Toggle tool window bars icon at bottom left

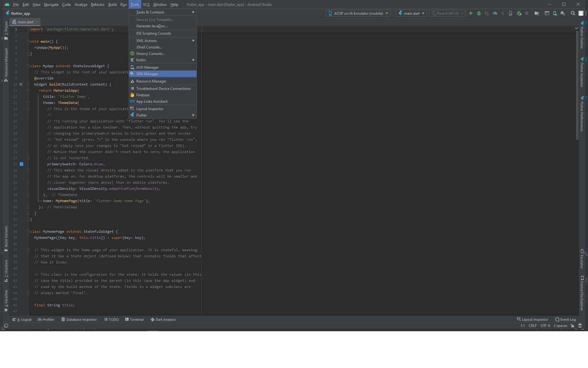click(x=6, y=326)
